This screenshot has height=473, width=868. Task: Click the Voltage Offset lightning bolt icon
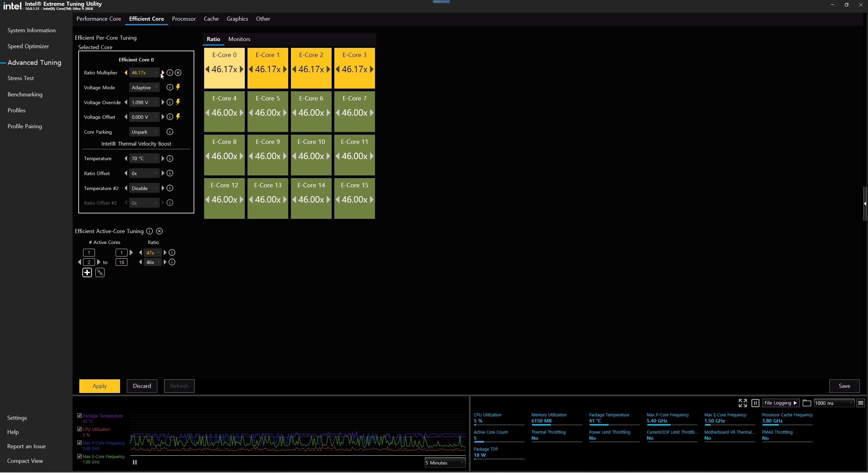[178, 117]
